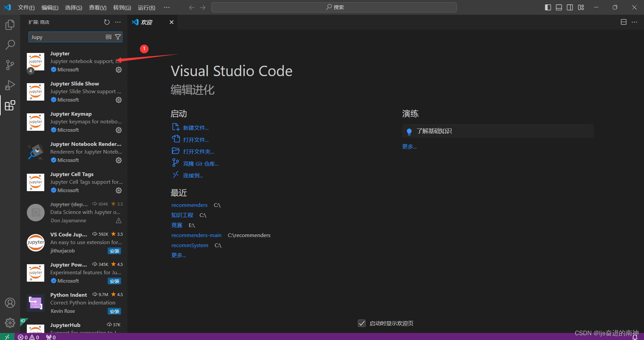Screen dimensions: 644x340
Task: Click 更多... under 演练
Action: (409, 147)
